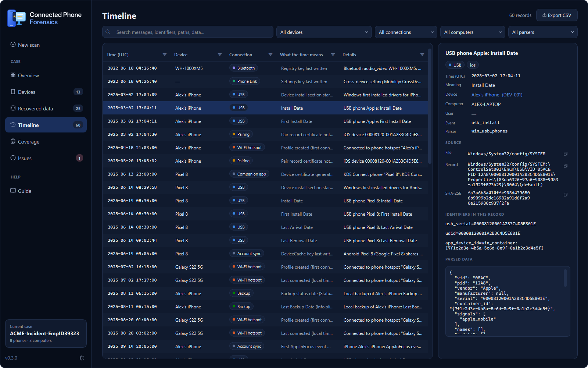This screenshot has width=588, height=368.
Task: Click the ios tag in detail panel
Action: pyautogui.click(x=473, y=65)
